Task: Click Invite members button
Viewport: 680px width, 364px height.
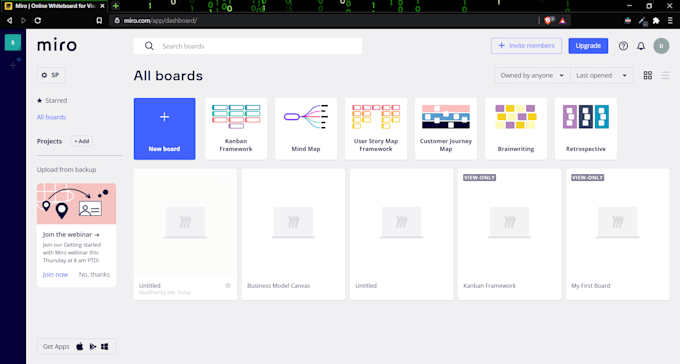Action: (x=526, y=46)
